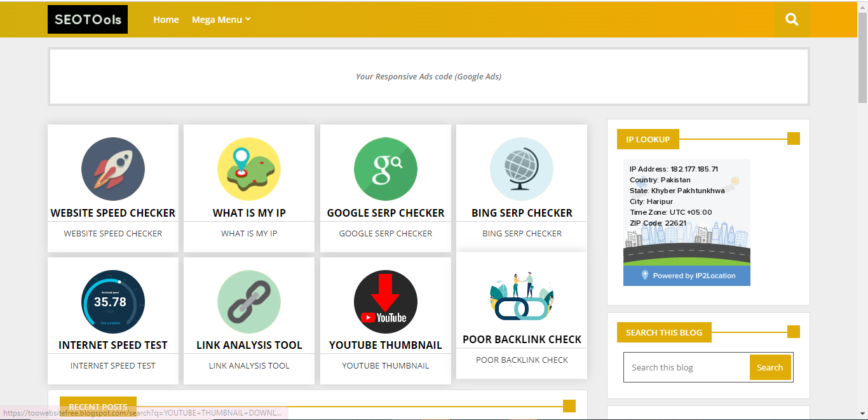
Task: Expand the Mega Menu chevron
Action: [x=248, y=19]
